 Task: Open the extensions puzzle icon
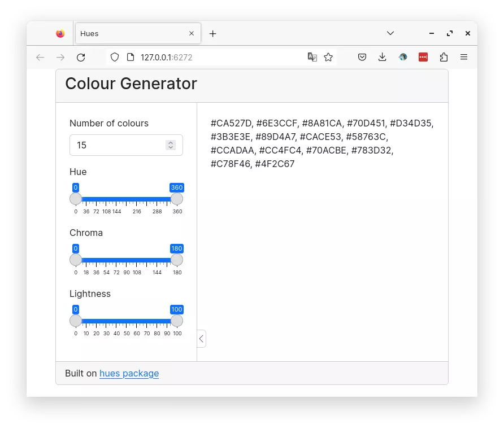pos(444,57)
